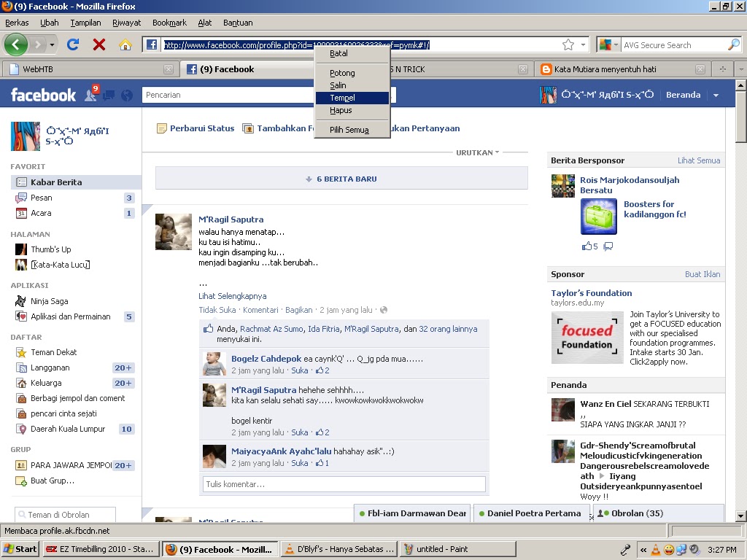Click Bagikan share link
This screenshot has width=747, height=560.
298,310
